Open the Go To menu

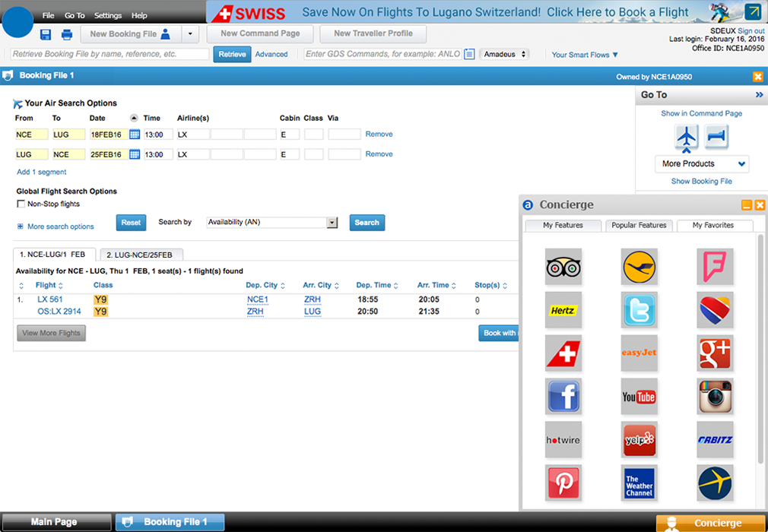[x=75, y=16]
